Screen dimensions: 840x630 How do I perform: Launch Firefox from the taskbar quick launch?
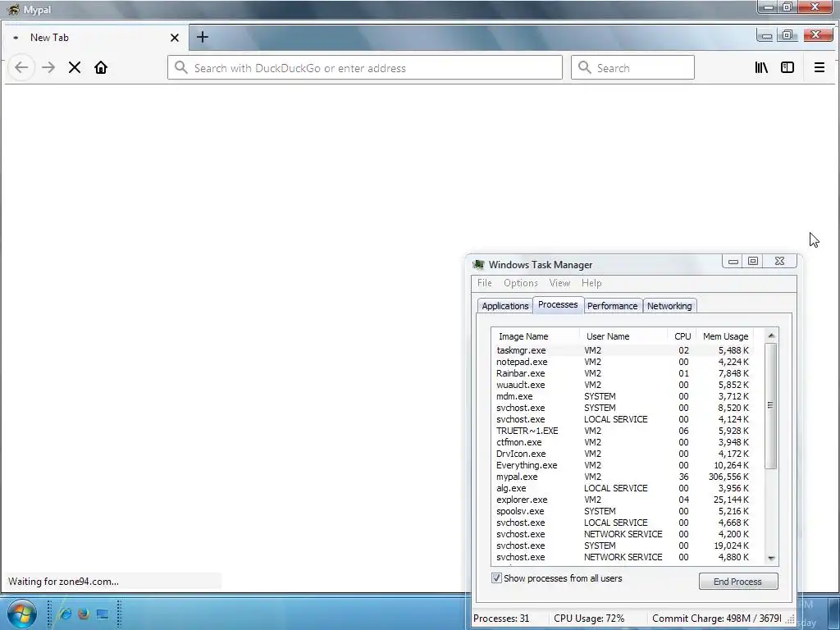[84, 614]
